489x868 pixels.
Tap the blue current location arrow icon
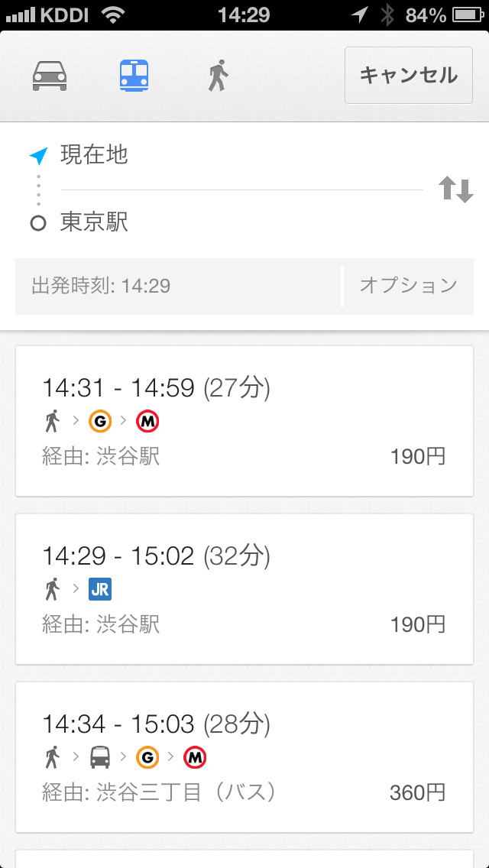tap(38, 155)
